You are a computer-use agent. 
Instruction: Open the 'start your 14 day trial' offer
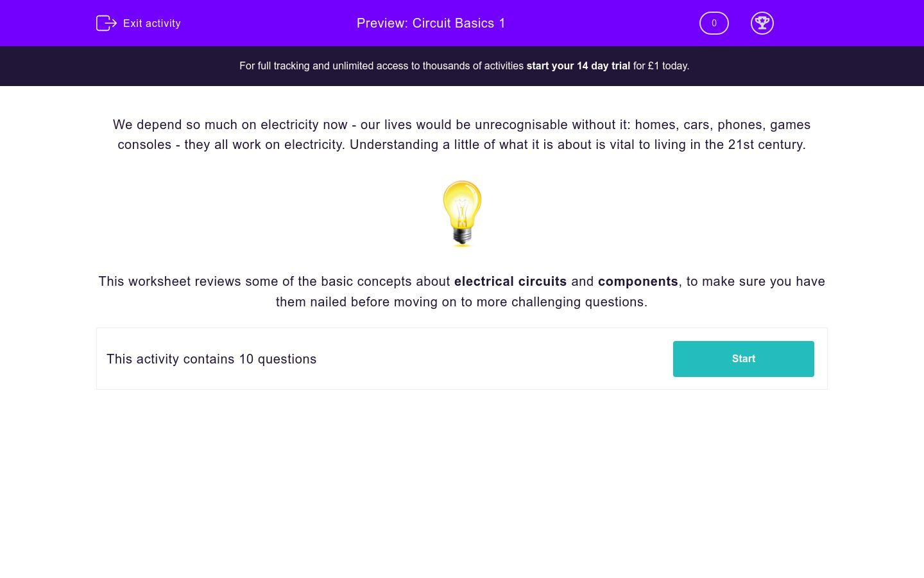[x=578, y=66]
